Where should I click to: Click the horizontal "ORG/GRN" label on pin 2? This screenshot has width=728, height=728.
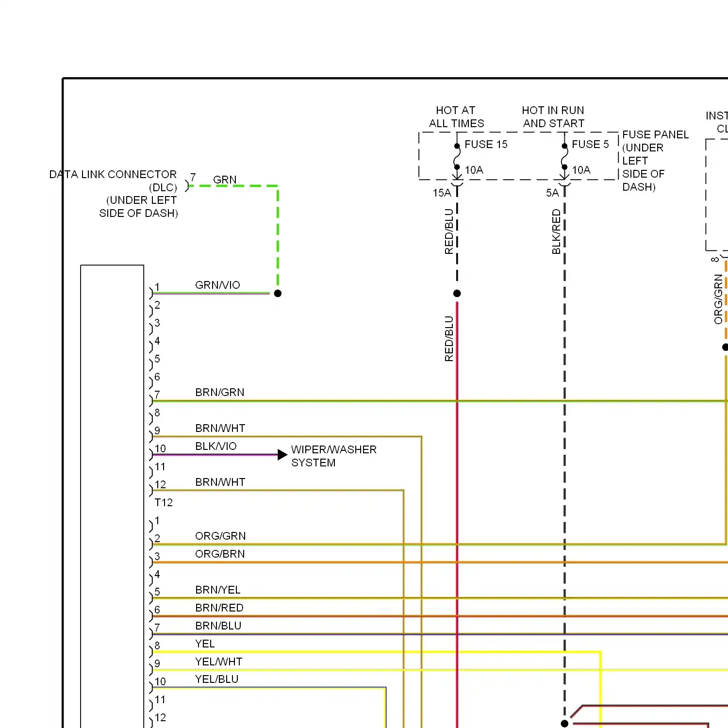220,536
